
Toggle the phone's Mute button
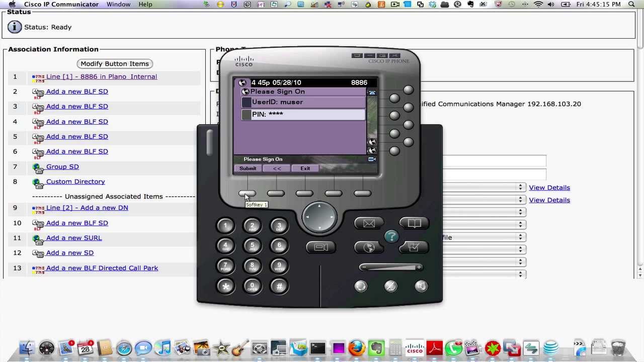pos(391,287)
